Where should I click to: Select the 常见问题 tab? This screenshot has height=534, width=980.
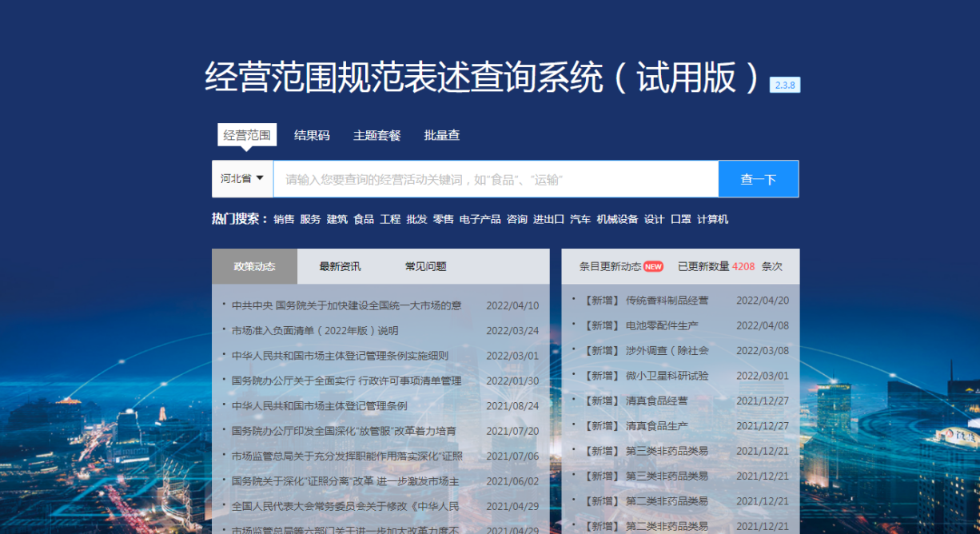[425, 266]
